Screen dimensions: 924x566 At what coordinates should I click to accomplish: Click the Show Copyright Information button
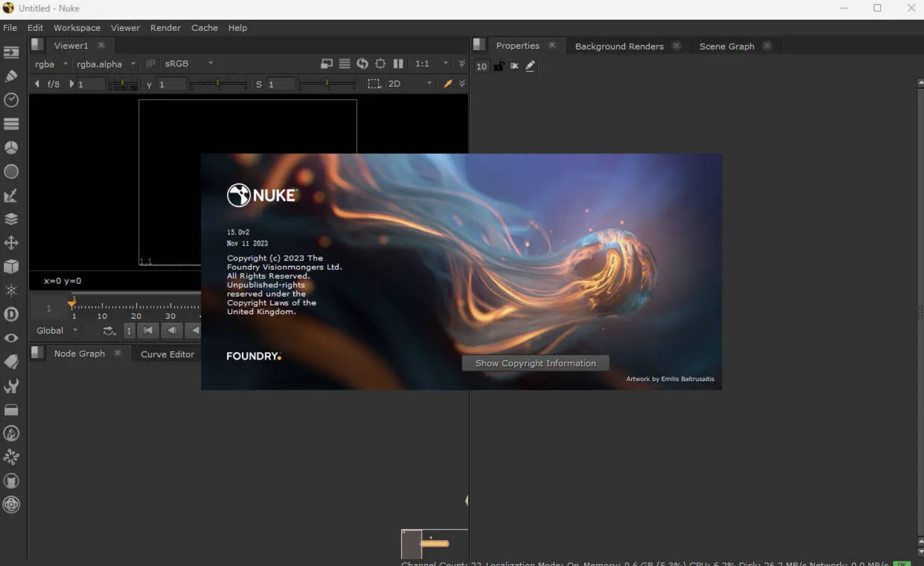(535, 363)
